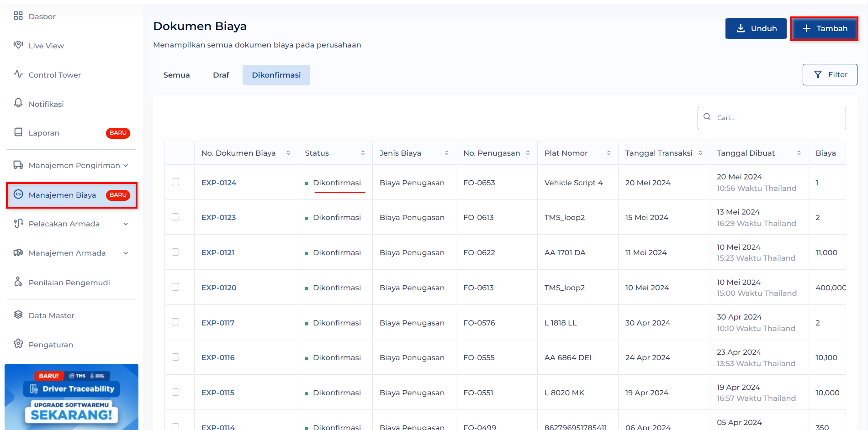The height and width of the screenshot is (430, 868).
Task: Select the Control Tower pulse icon
Action: point(18,74)
